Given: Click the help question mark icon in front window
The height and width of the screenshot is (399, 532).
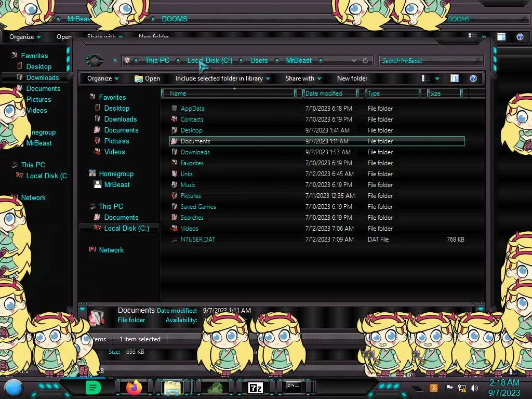Looking at the screenshot, I should 473,79.
